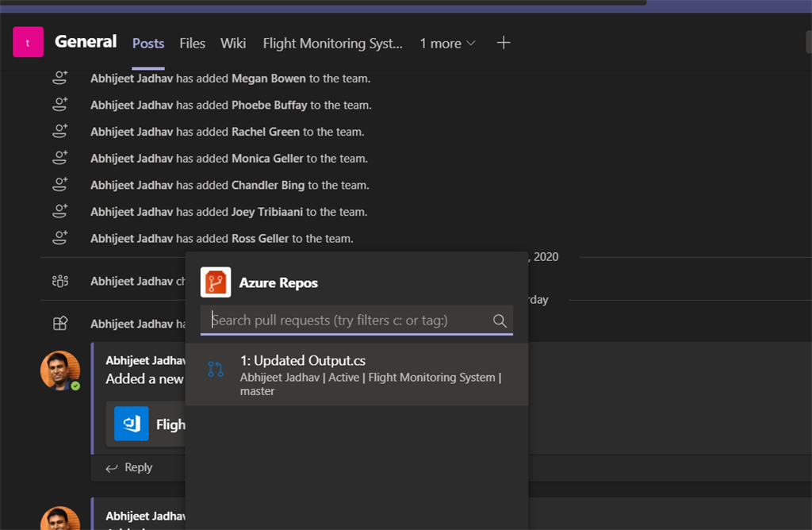
Task: Click the General channel title
Action: click(86, 42)
